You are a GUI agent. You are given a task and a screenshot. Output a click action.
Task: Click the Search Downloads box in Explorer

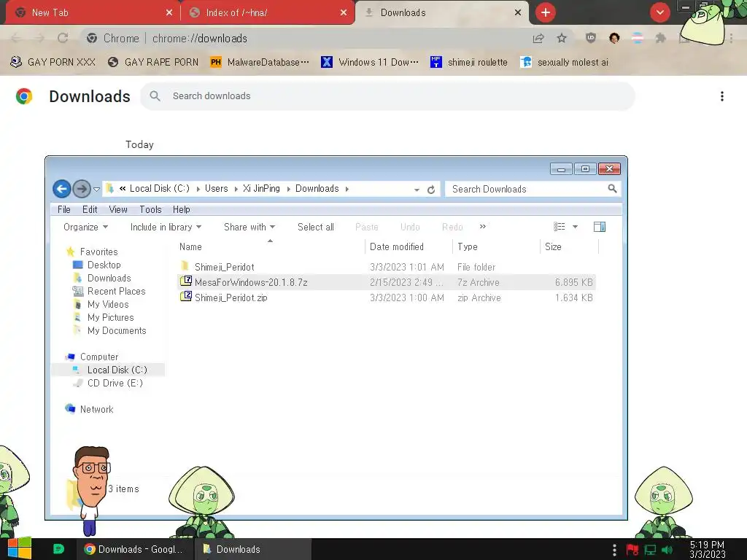533,189
